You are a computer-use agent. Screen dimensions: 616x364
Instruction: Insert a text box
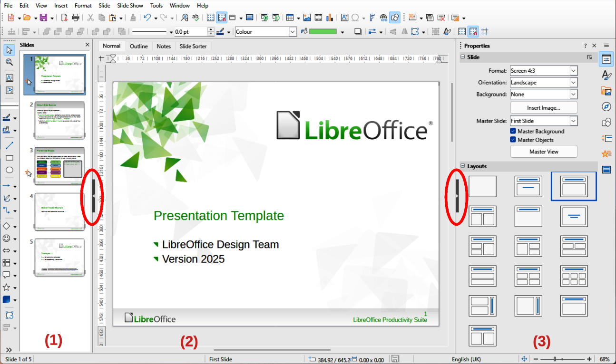344,18
